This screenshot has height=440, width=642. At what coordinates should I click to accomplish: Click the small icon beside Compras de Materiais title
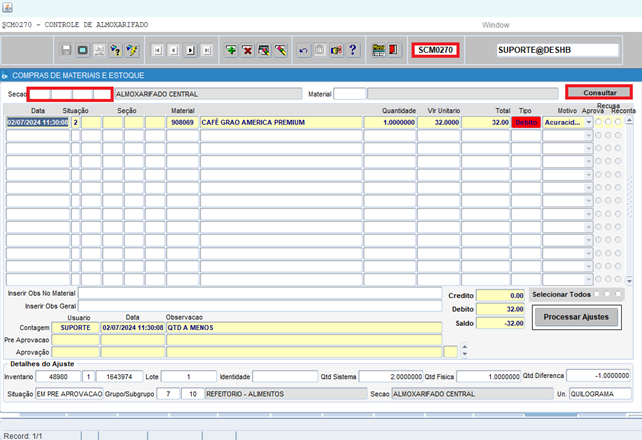[5, 76]
